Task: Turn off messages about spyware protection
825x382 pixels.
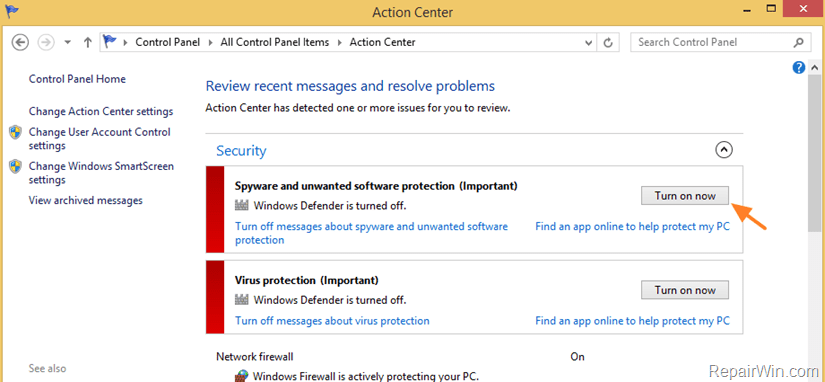Action: [371, 233]
